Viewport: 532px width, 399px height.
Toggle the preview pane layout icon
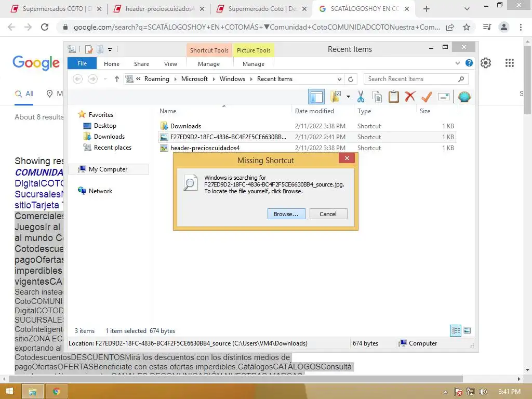point(316,97)
